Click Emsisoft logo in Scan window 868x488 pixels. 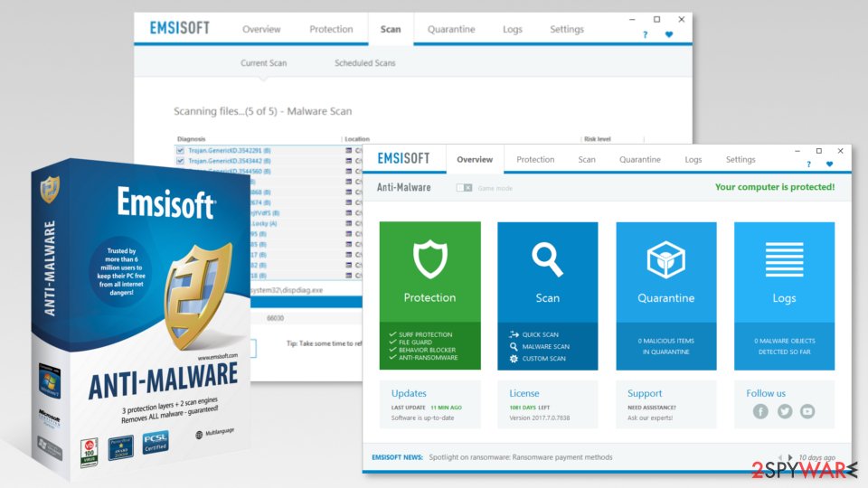coord(179,28)
